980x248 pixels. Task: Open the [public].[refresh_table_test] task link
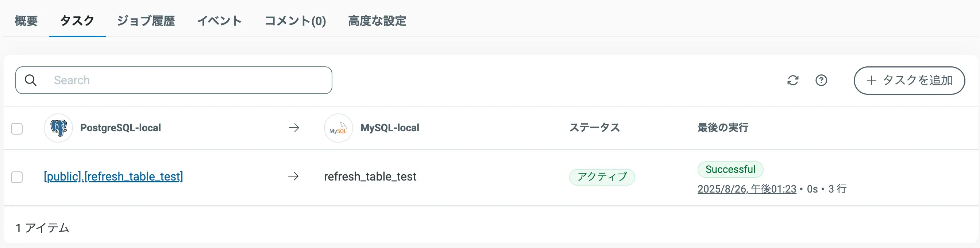pyautogui.click(x=113, y=177)
